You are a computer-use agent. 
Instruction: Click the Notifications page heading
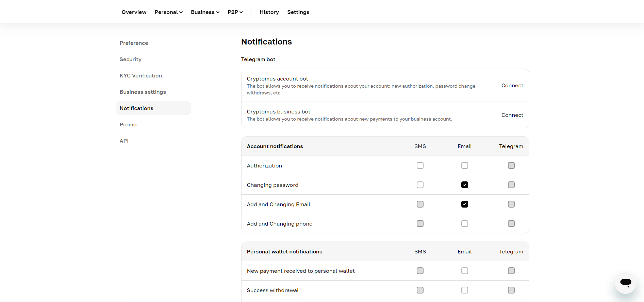point(266,42)
